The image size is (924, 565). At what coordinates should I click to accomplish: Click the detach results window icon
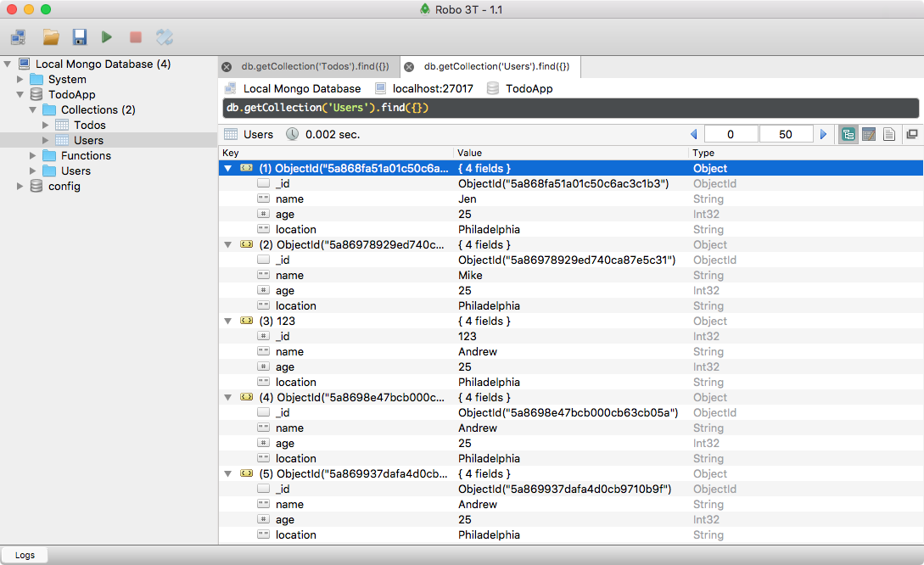912,134
